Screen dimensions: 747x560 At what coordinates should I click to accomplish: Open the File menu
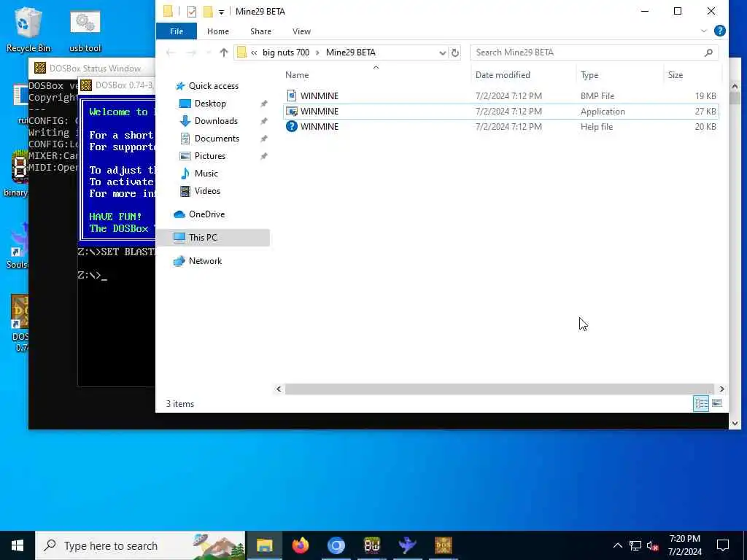[177, 31]
